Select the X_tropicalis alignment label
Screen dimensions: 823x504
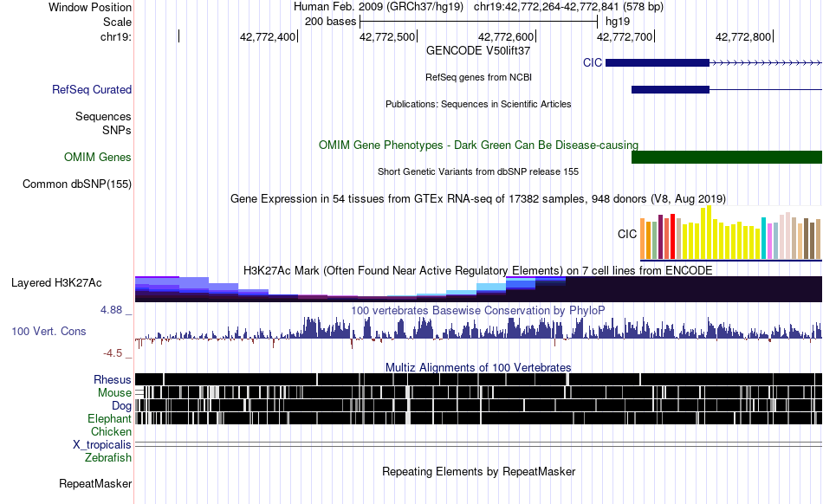pyautogui.click(x=102, y=445)
